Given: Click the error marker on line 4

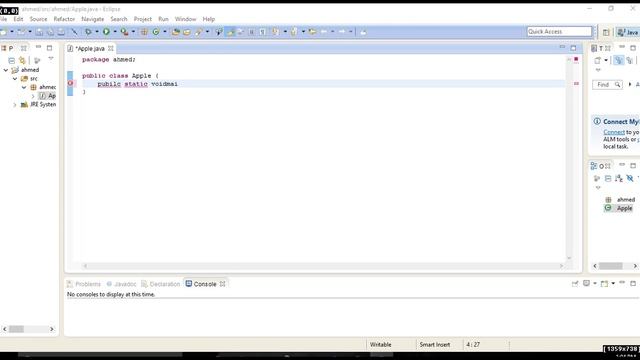Looking at the screenshot, I should [70, 83].
